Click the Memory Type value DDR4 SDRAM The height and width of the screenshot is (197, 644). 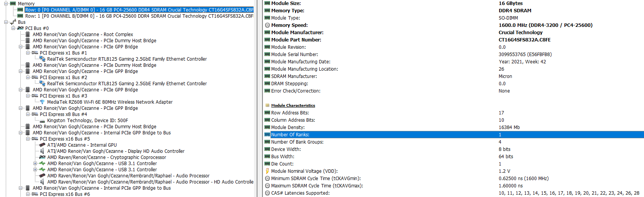click(x=515, y=11)
